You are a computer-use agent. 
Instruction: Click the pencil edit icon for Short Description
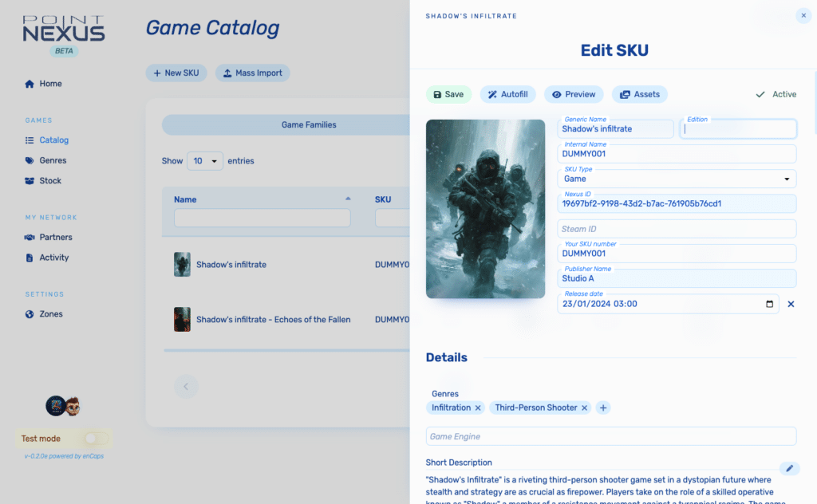pos(789,468)
